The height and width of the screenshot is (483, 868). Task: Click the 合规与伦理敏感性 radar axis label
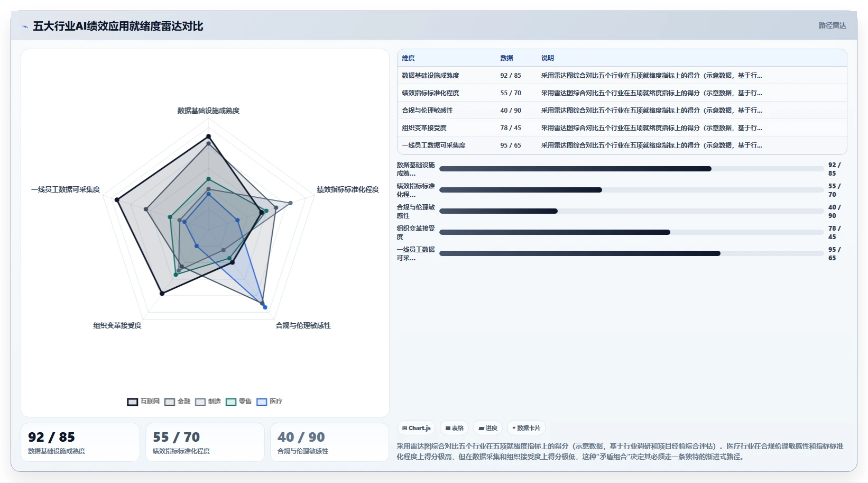[x=303, y=325]
